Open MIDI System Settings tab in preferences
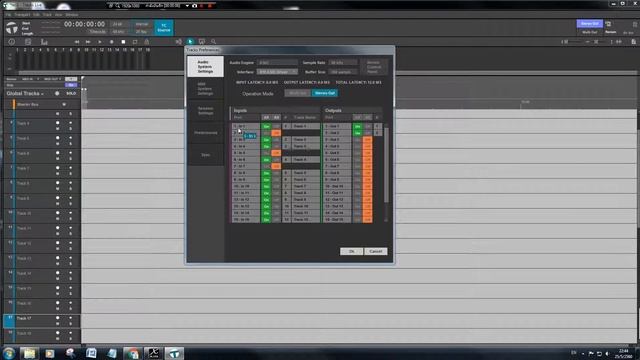 point(205,89)
